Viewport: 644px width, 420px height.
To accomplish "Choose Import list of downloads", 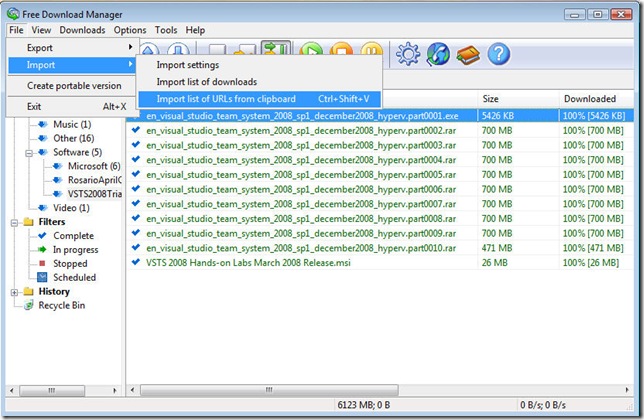I will [260, 82].
